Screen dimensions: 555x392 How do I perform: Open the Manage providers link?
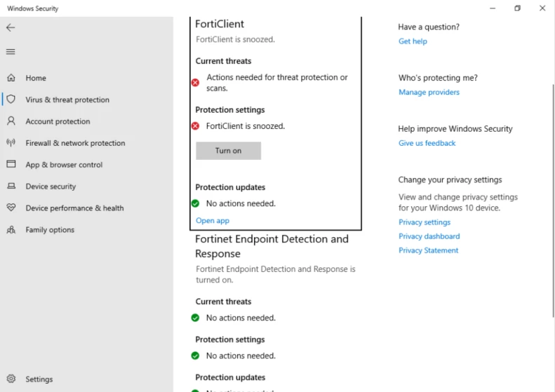coord(429,92)
